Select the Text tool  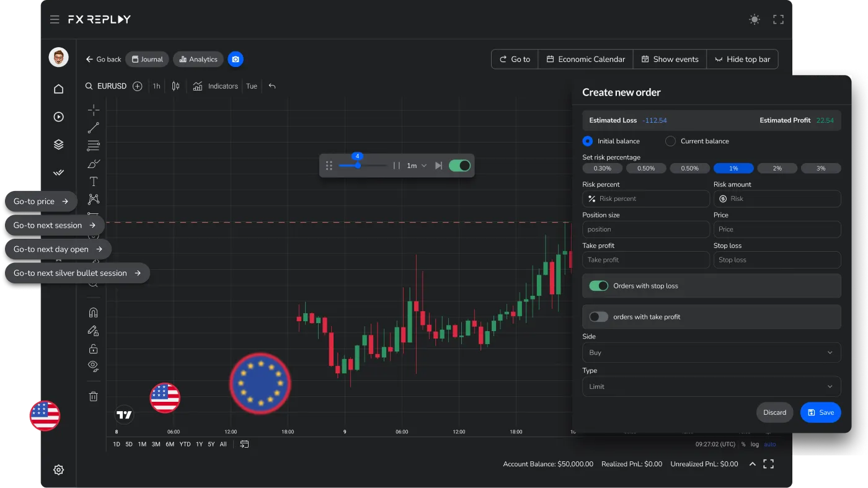click(94, 182)
